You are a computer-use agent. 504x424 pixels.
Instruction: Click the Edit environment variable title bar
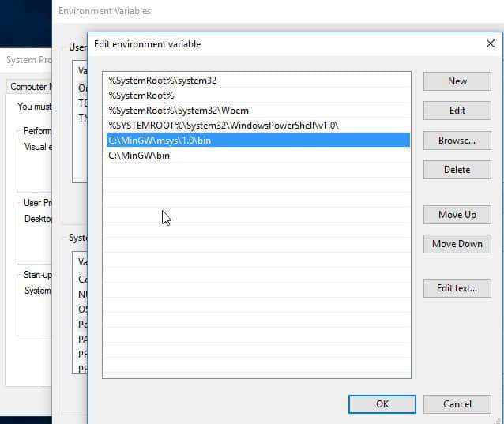pyautogui.click(x=276, y=44)
